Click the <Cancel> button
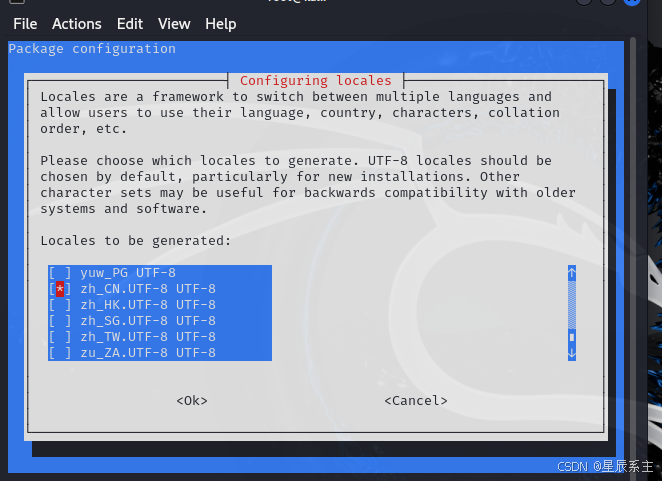Image resolution: width=662 pixels, height=481 pixels. pos(416,400)
